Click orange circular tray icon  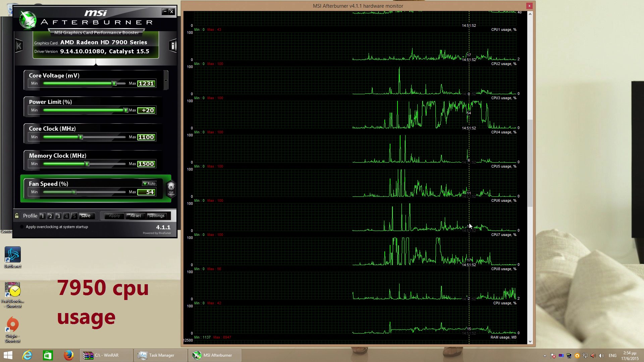click(x=577, y=356)
